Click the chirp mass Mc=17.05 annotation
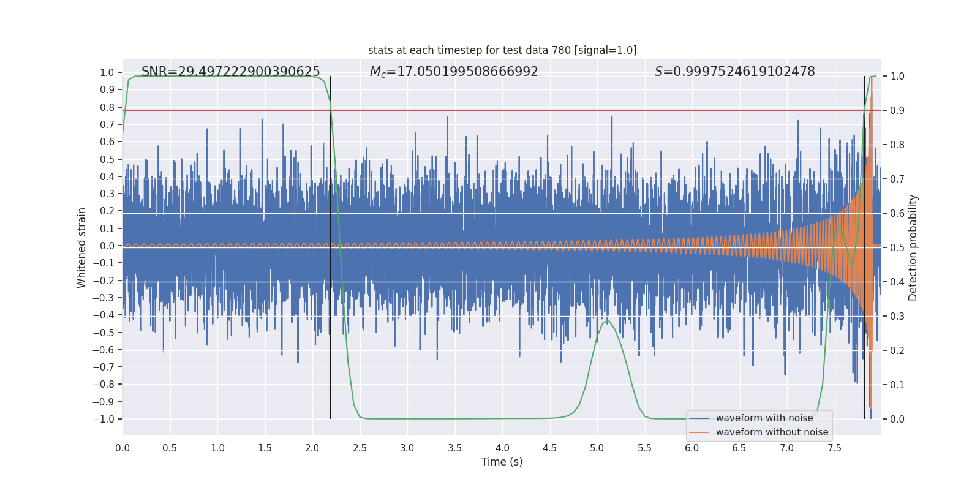 coord(454,72)
